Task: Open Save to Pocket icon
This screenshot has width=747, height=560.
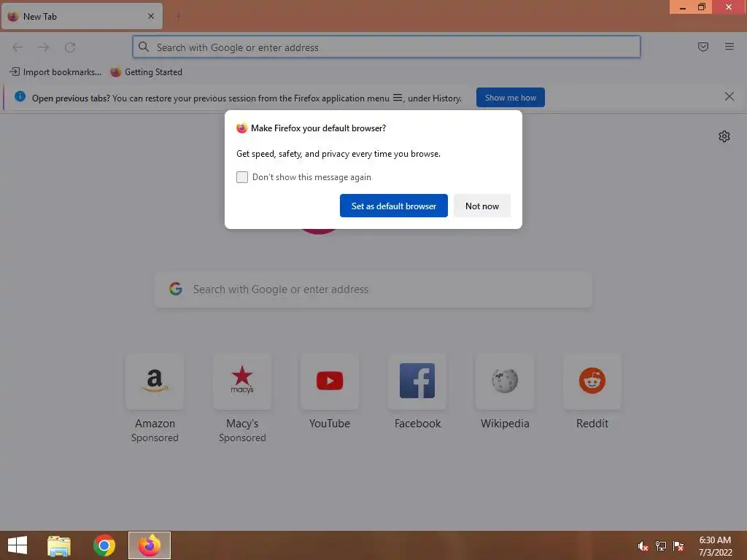Action: [x=703, y=47]
